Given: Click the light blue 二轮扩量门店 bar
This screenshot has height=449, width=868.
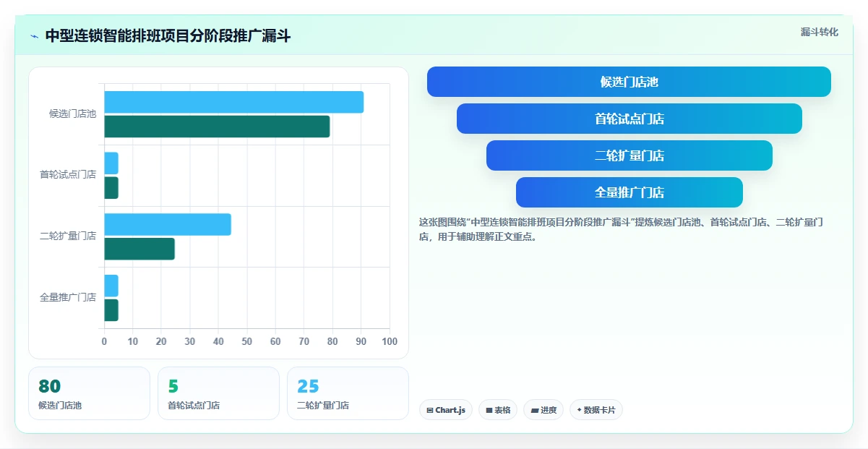Looking at the screenshot, I should (x=168, y=224).
